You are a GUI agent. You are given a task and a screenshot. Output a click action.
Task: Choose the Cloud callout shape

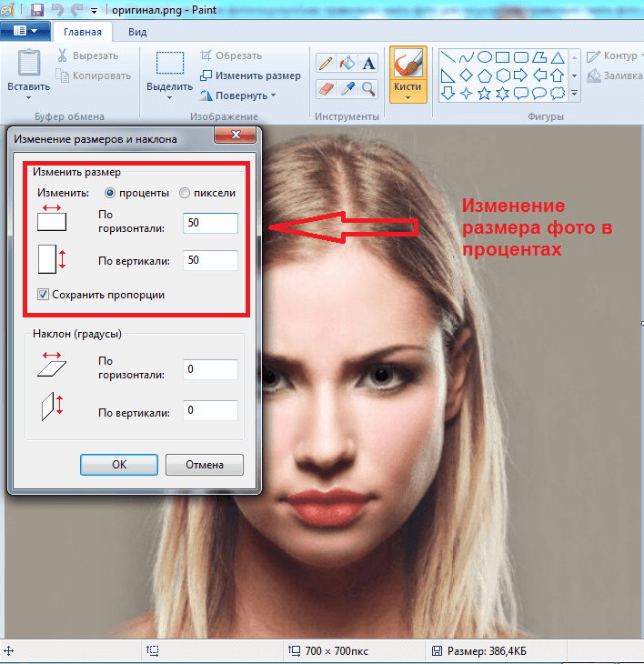pyautogui.click(x=558, y=93)
